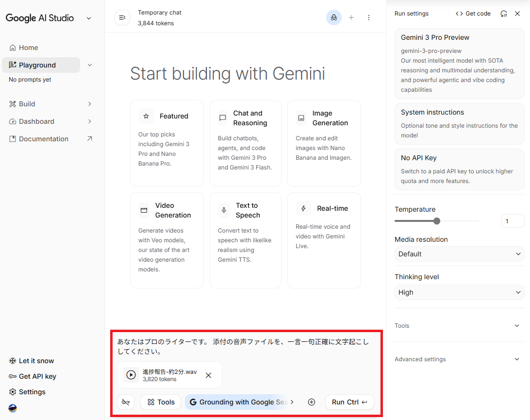Click the Image Generation picture icon

301,118
